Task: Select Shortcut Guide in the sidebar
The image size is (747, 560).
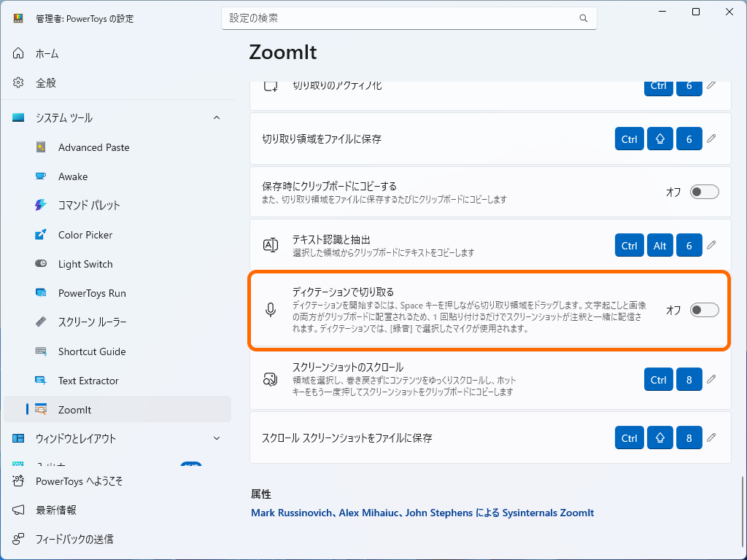Action: click(x=117, y=351)
